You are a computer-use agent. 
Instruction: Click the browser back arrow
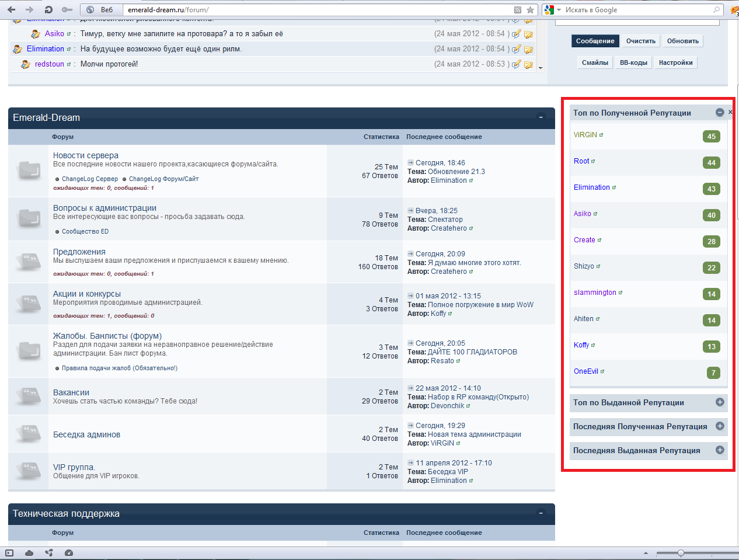pyautogui.click(x=11, y=10)
